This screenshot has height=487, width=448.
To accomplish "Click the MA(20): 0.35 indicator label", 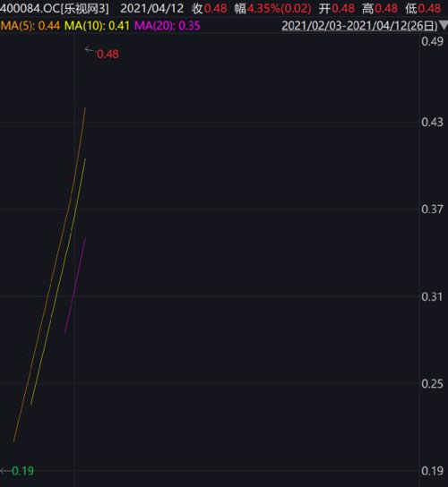I will 168,25.
